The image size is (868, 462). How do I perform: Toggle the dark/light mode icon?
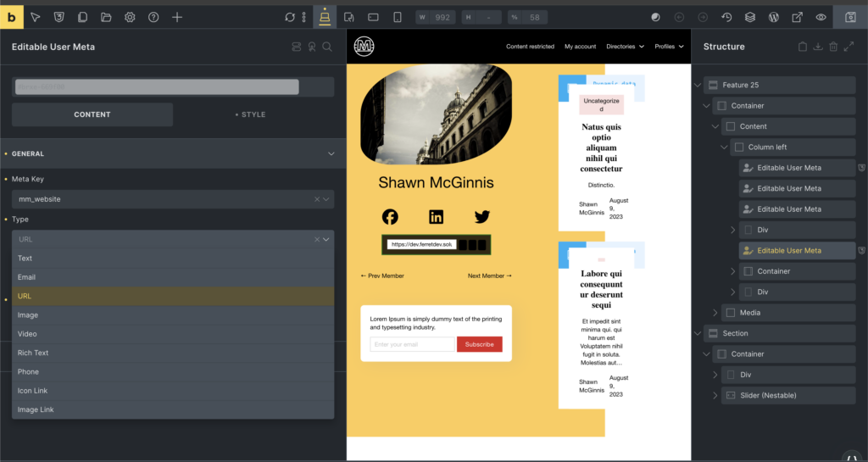pyautogui.click(x=655, y=17)
